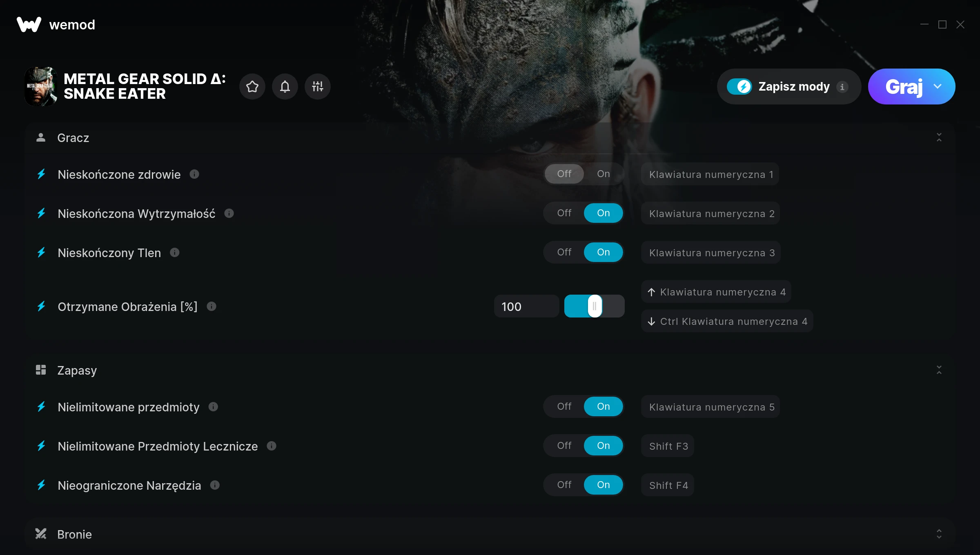Collapse the Zapasy section

(939, 370)
